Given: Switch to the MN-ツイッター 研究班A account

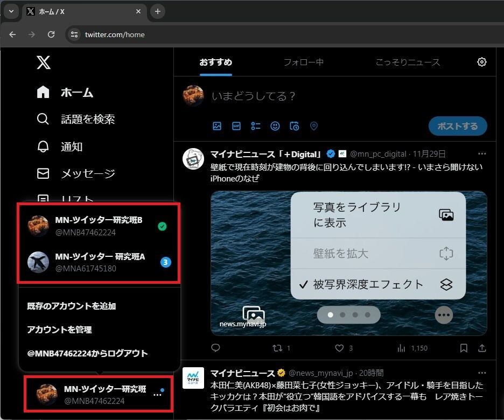Looking at the screenshot, I should pos(99,262).
